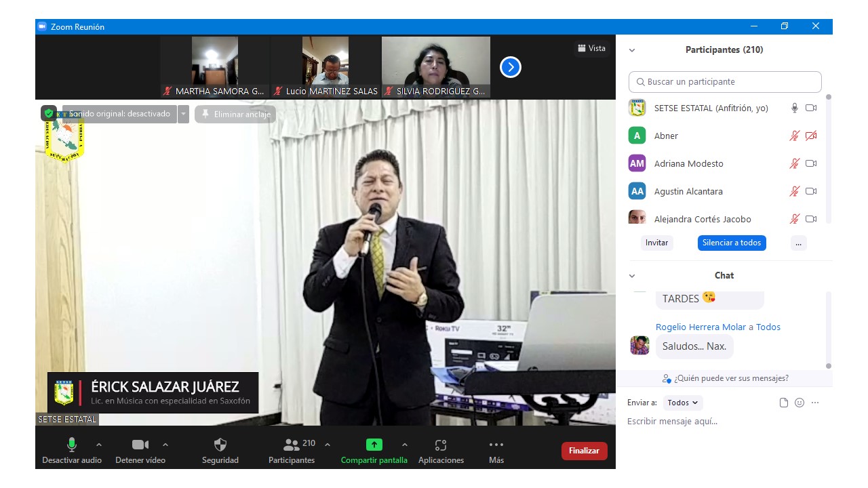Screen dimensions: 868x488
Task: Stop camera with Detener vídeo button
Action: [140, 451]
